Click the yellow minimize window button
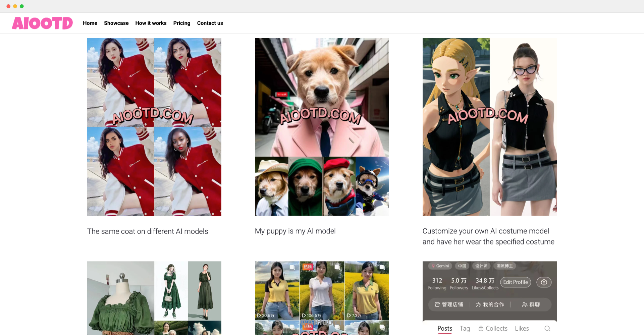Image resolution: width=644 pixels, height=335 pixels. [x=15, y=6]
